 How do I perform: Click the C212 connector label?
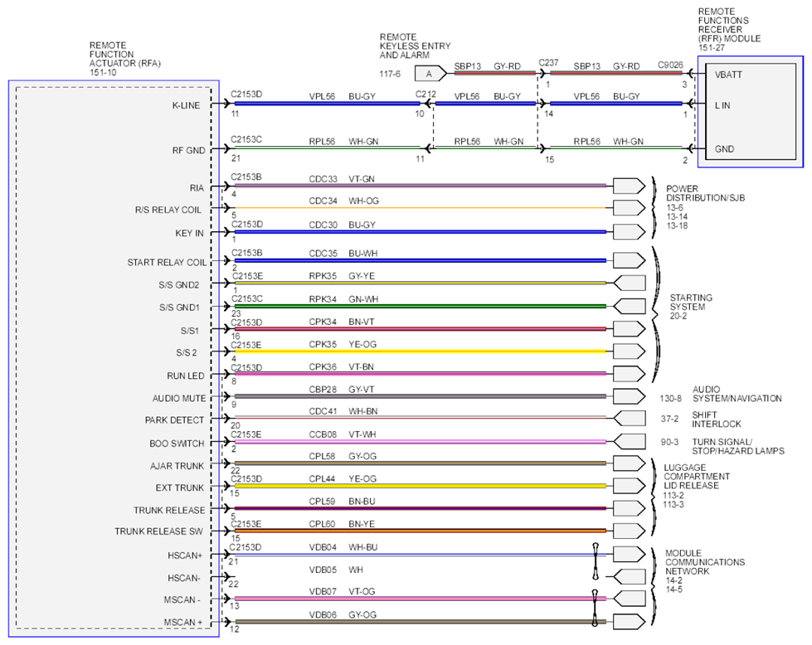click(x=425, y=95)
